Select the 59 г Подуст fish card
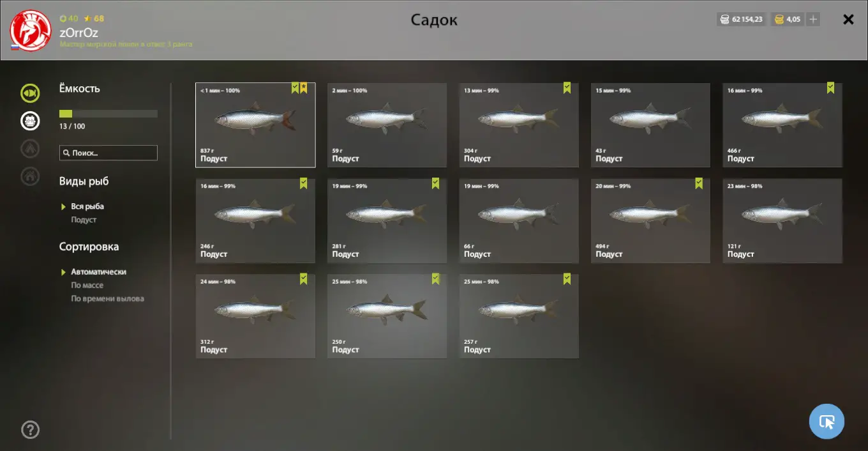Image resolution: width=868 pixels, height=451 pixels. click(x=387, y=125)
